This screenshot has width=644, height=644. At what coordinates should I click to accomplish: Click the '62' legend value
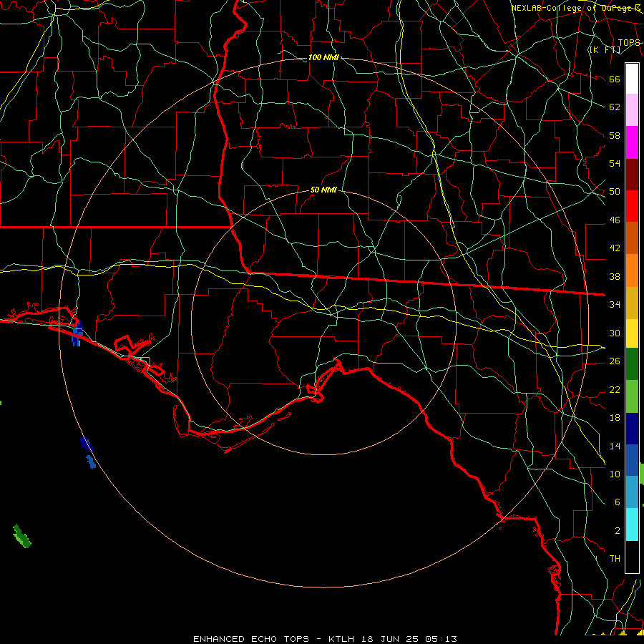click(x=615, y=107)
